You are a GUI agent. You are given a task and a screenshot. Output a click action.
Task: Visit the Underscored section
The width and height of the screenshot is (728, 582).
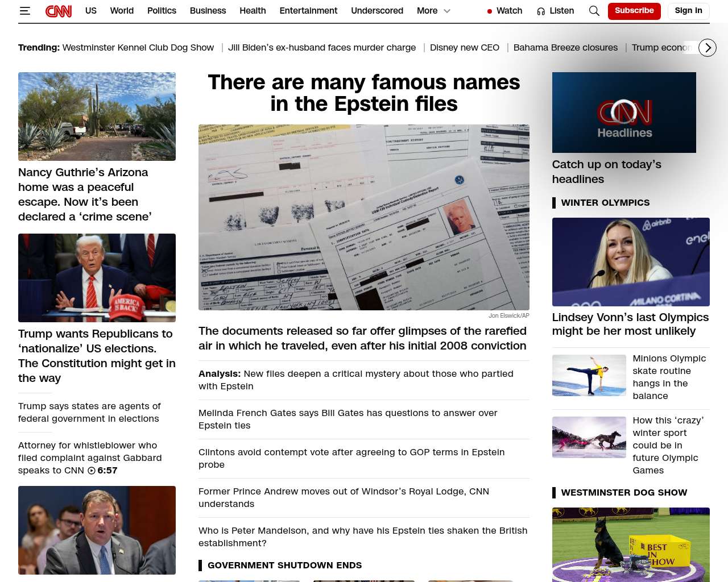pyautogui.click(x=377, y=11)
